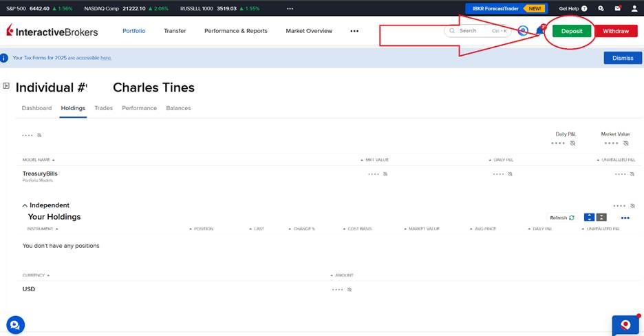Toggle Daily P&L summary visibility eye icon
644x336 pixels.
(572, 143)
